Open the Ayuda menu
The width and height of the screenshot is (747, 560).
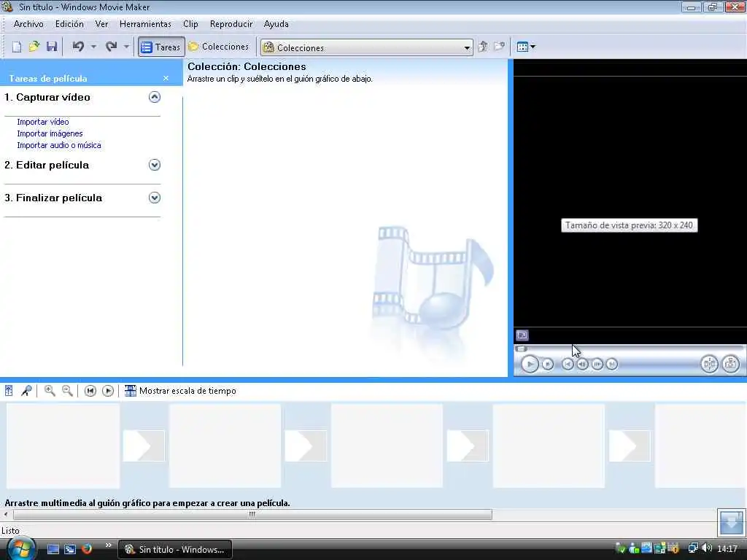click(276, 24)
